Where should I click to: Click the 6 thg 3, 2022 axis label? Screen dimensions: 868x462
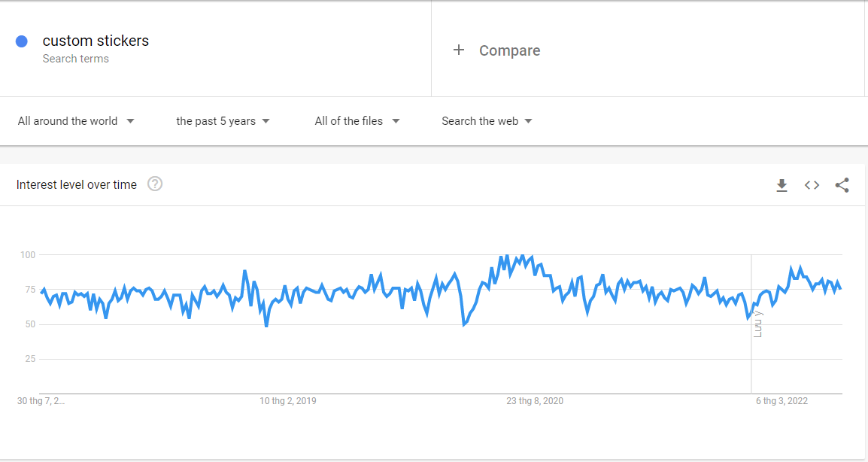tap(782, 401)
